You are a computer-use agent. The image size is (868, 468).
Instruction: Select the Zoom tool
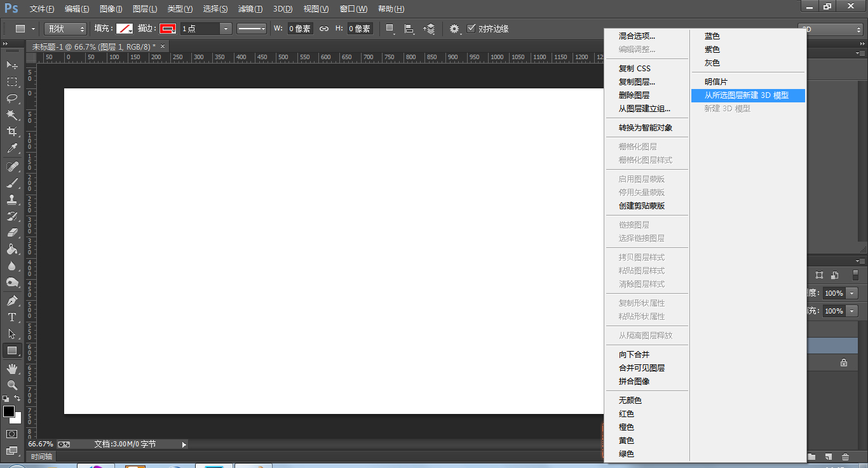coord(12,385)
